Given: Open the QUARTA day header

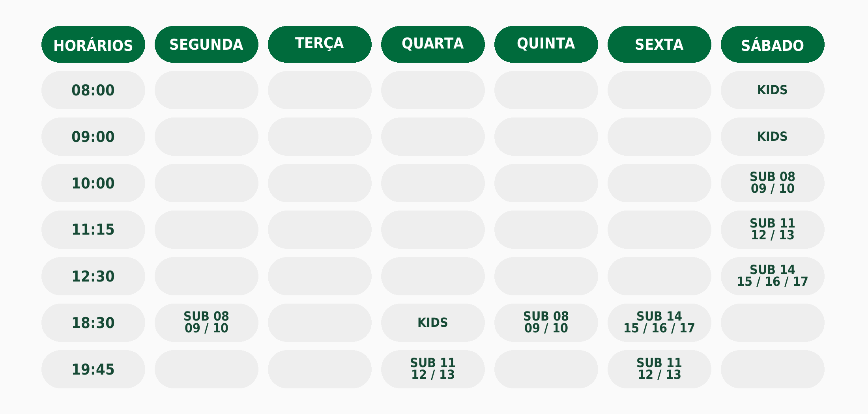Looking at the screenshot, I should coord(433,45).
